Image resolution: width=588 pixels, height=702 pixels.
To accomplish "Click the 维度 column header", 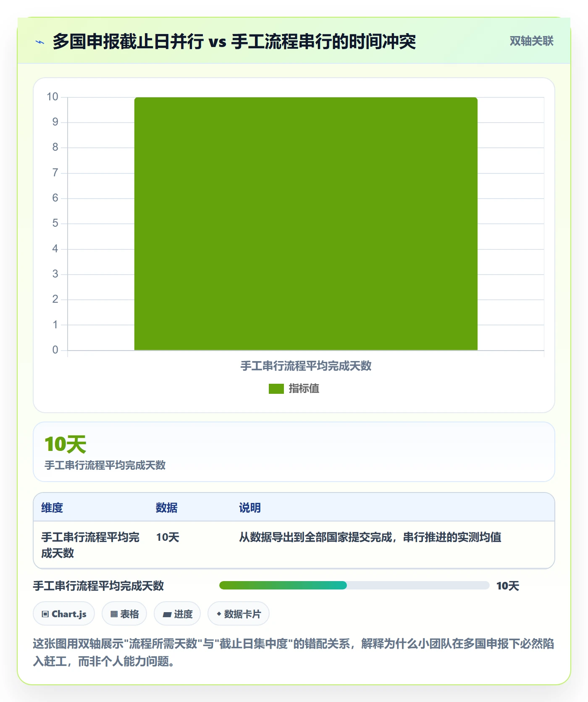I will 52,508.
